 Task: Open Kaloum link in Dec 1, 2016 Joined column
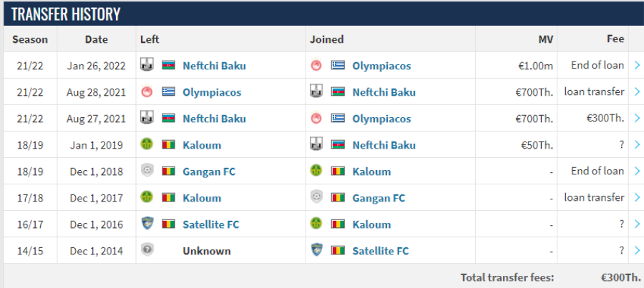tap(371, 224)
